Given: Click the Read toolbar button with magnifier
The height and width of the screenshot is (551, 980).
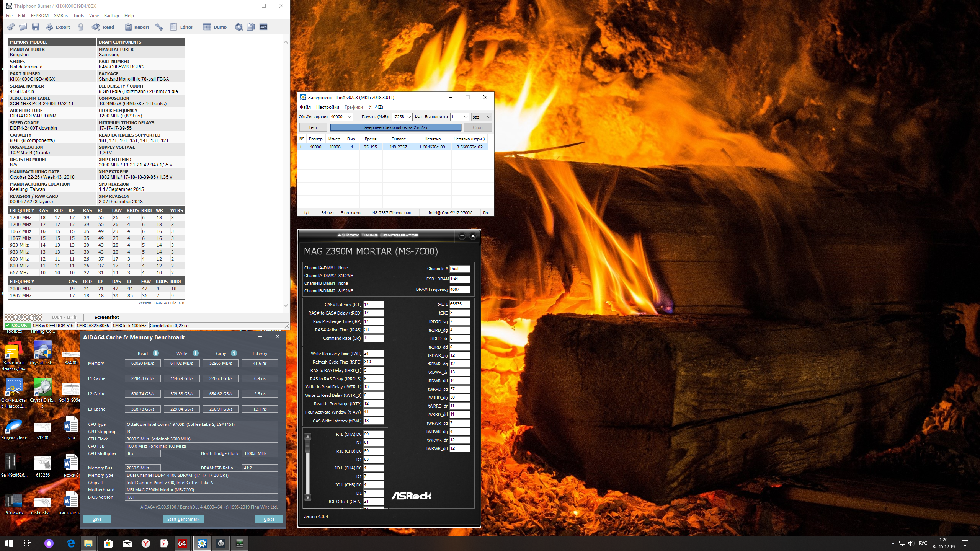Looking at the screenshot, I should (x=103, y=27).
